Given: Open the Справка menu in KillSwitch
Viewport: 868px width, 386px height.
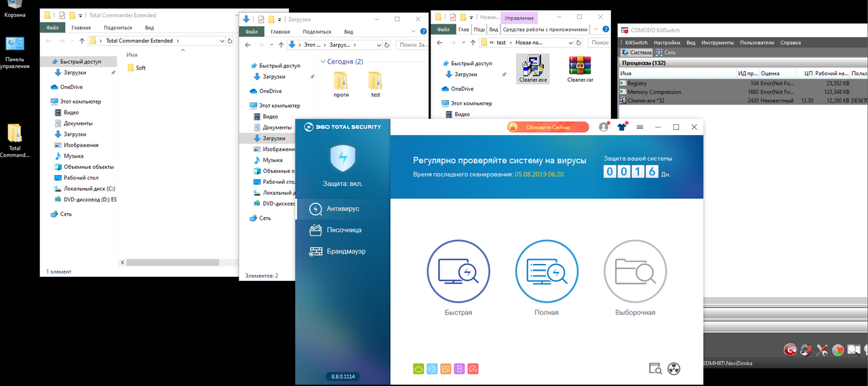Looking at the screenshot, I should pos(791,42).
